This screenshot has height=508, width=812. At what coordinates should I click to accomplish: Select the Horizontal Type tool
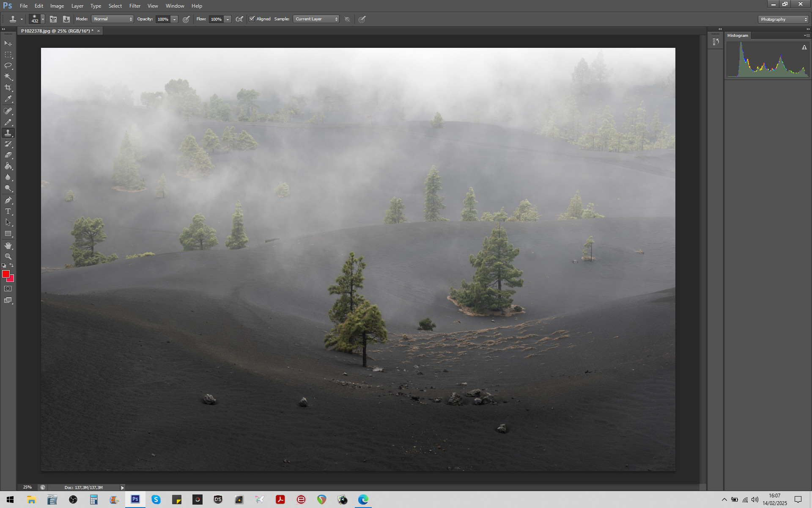click(x=8, y=211)
